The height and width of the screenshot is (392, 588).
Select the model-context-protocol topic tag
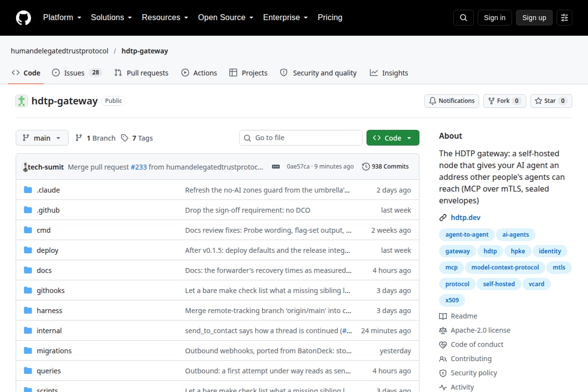505,268
